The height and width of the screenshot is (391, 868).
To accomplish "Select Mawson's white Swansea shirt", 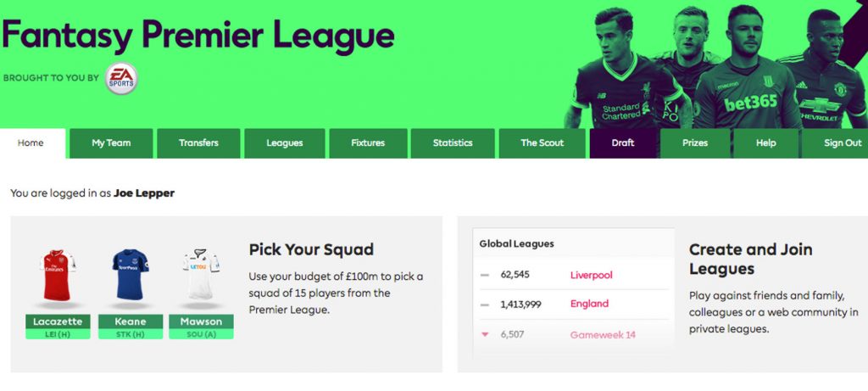I will coord(201,274).
